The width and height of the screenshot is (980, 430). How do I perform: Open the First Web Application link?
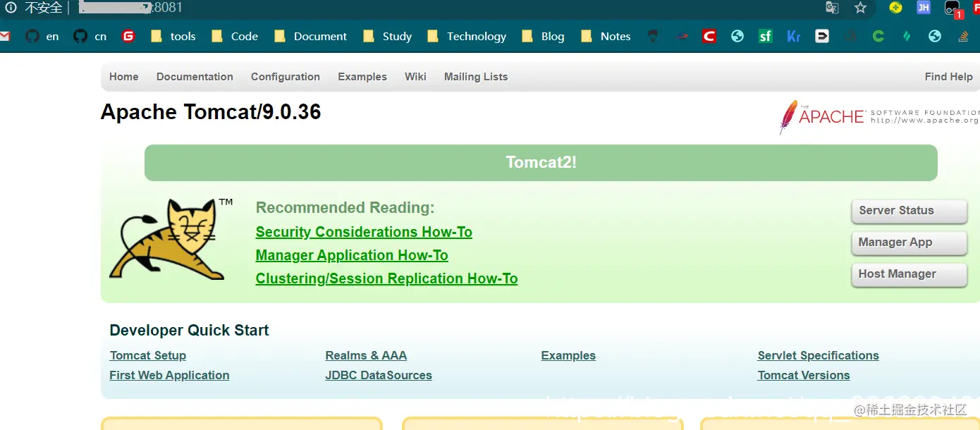coord(169,376)
